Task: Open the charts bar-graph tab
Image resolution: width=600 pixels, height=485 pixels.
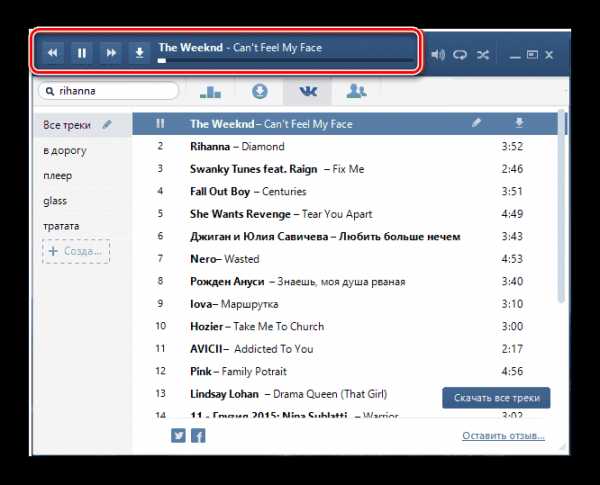Action: pos(210,91)
